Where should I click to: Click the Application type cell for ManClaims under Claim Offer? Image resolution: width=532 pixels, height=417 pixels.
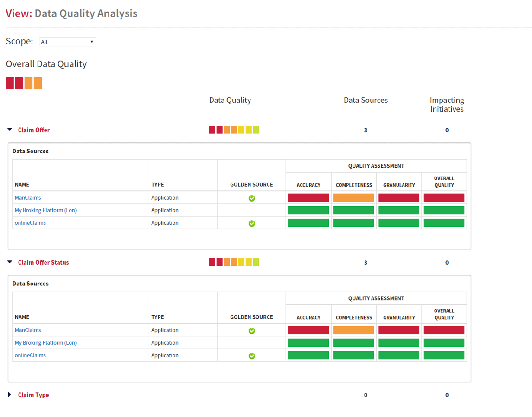click(x=165, y=198)
